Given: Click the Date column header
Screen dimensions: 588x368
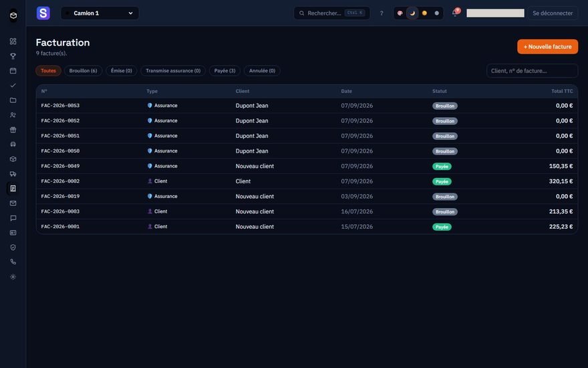Looking at the screenshot, I should pyautogui.click(x=347, y=91).
